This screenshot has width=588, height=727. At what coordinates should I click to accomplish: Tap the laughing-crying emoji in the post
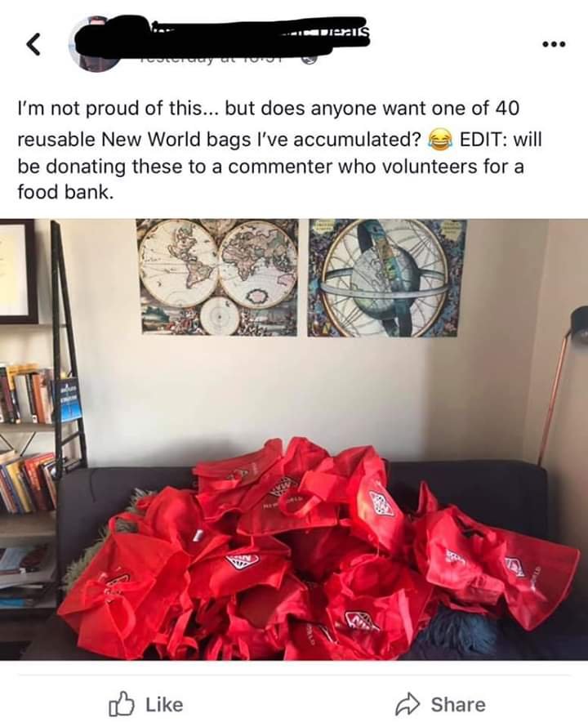point(440,140)
